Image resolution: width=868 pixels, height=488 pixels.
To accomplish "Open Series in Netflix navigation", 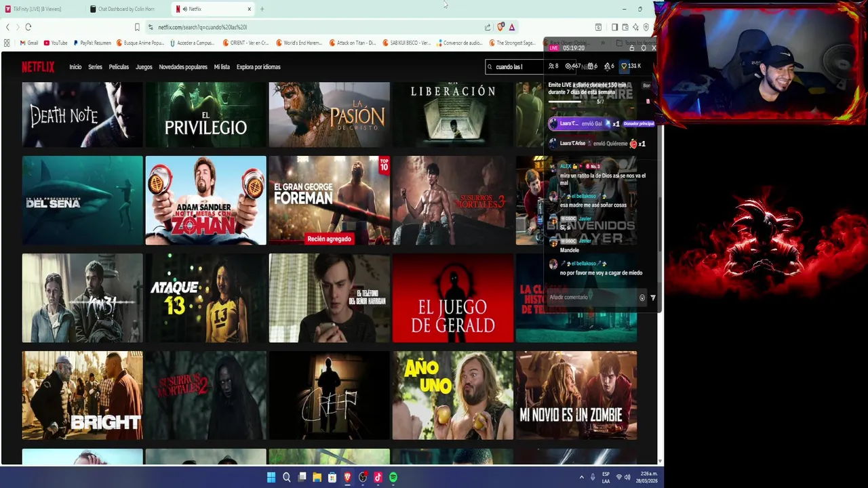I will [95, 67].
